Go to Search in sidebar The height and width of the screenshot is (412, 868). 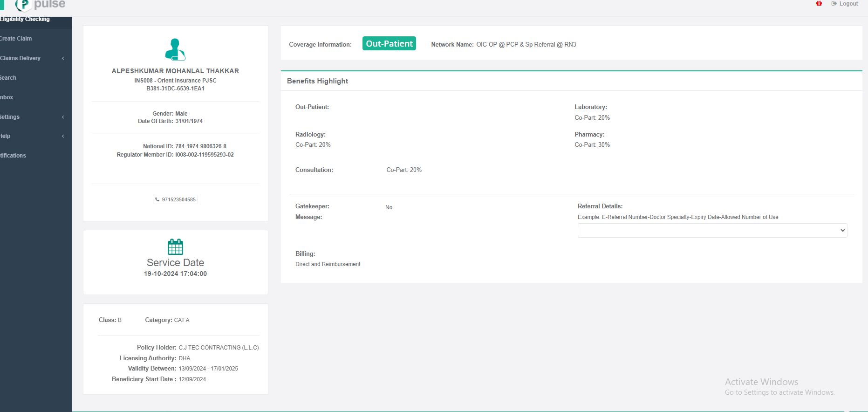pyautogui.click(x=8, y=78)
